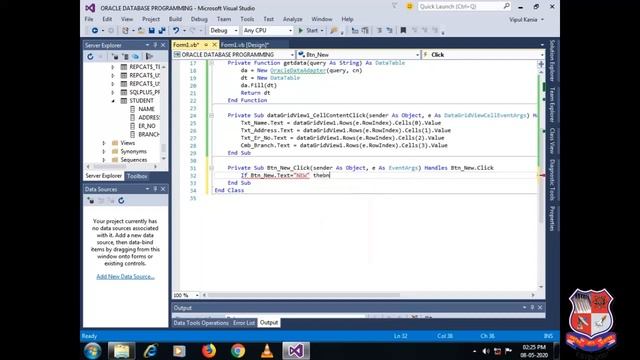The height and width of the screenshot is (360, 640).
Task: Click the Azure cloud icon in Server Explorer
Action: pos(136,57)
